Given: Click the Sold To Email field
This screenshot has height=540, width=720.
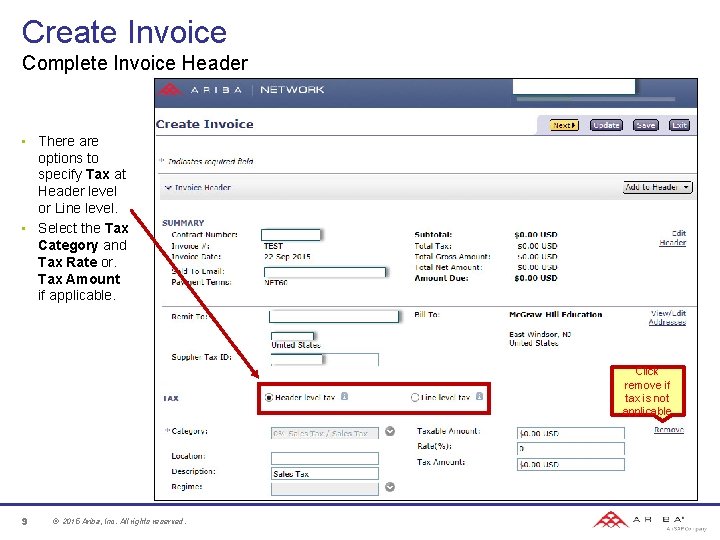Looking at the screenshot, I should (x=325, y=272).
